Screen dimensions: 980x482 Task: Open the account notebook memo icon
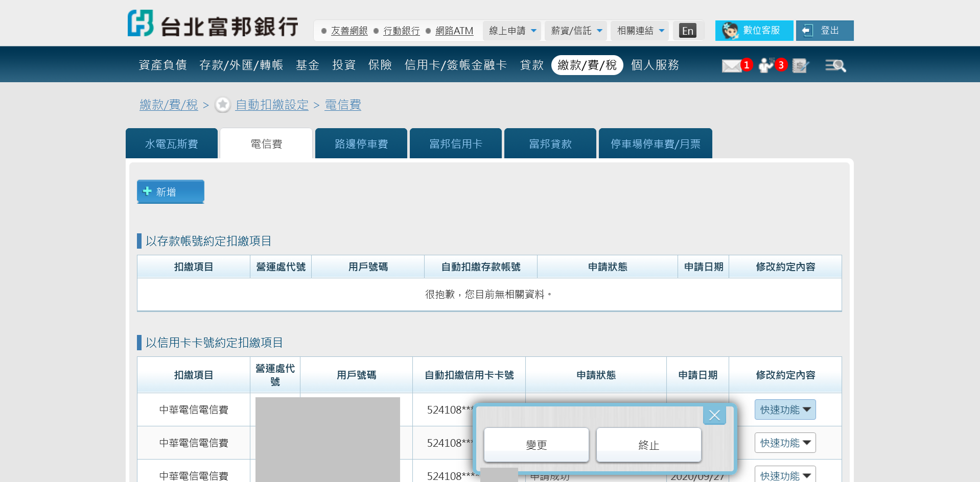(800, 65)
